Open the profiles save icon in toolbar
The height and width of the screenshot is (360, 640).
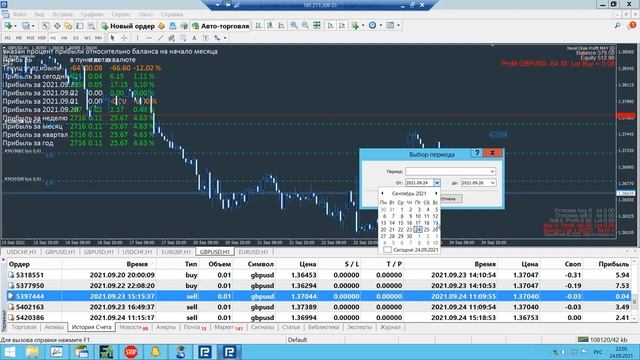click(26, 26)
